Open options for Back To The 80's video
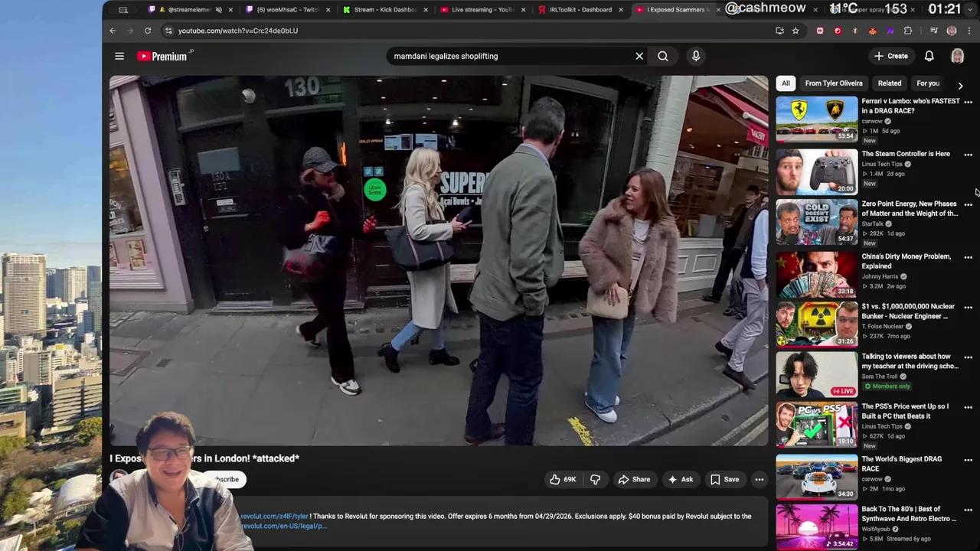Screen dimensions: 980x551 coord(968,510)
